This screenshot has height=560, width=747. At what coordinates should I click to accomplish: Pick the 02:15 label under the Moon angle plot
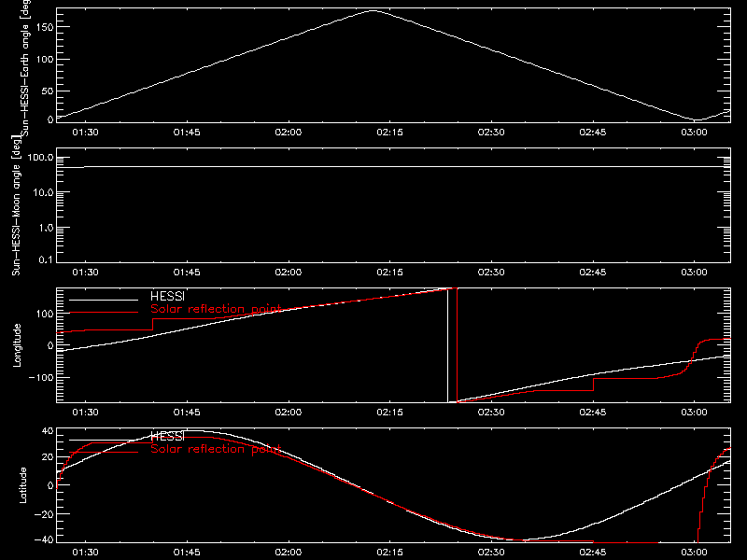pos(389,272)
